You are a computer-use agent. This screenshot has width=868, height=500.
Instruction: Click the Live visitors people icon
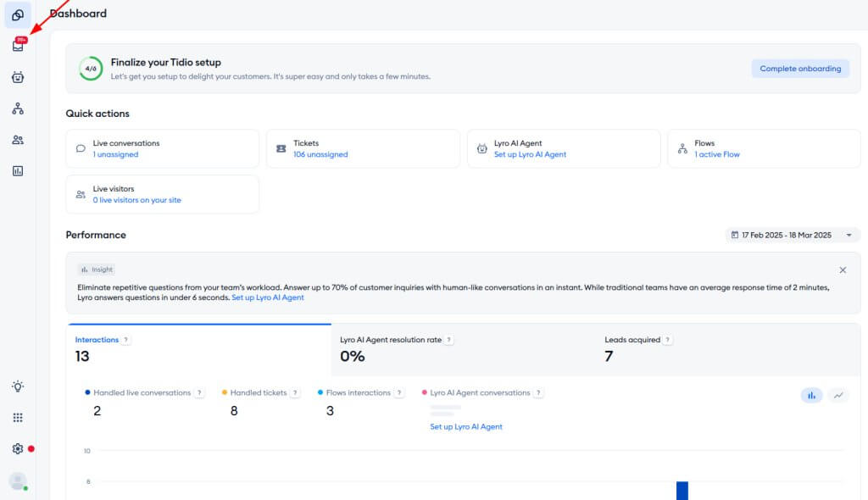click(81, 194)
